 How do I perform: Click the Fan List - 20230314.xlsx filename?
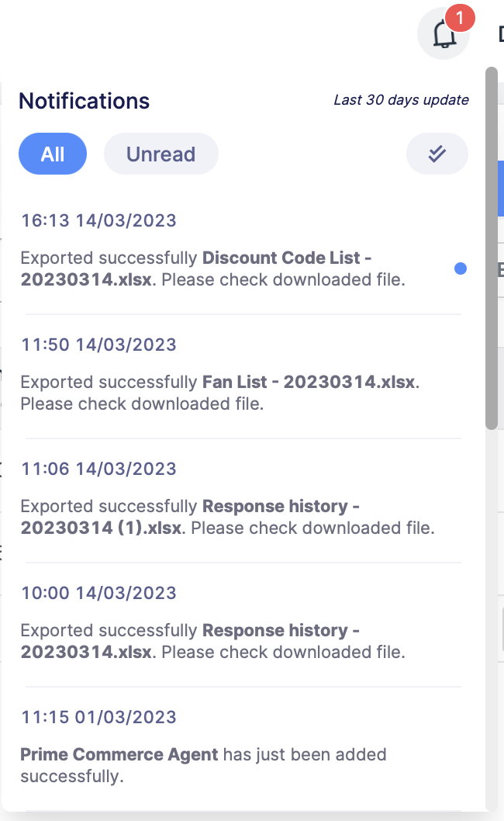pyautogui.click(x=309, y=382)
